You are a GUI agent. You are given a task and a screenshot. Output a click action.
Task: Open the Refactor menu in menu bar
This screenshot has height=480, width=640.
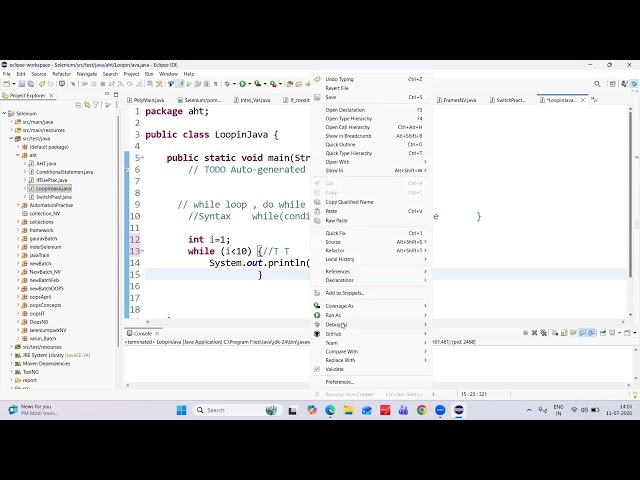62,74
